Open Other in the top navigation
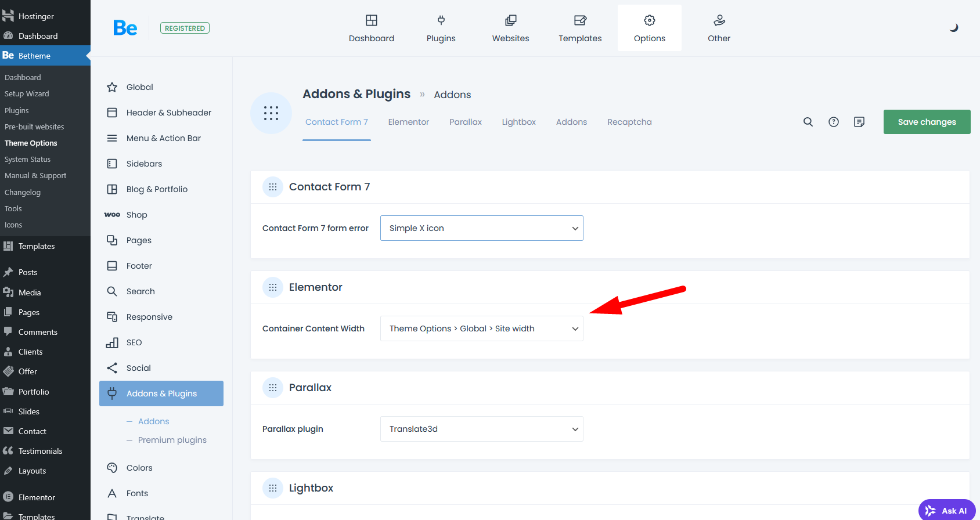The width and height of the screenshot is (980, 520). [719, 28]
